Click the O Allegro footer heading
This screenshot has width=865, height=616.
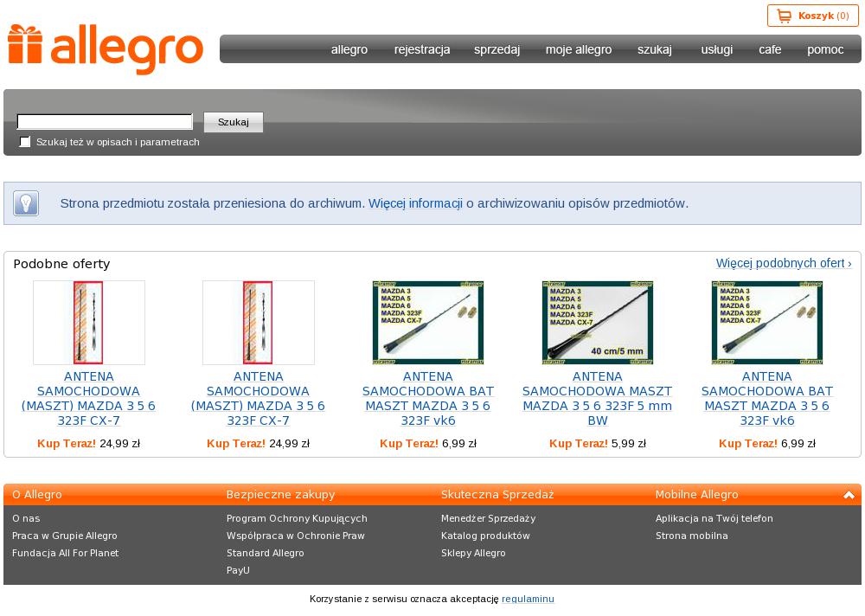point(37,495)
